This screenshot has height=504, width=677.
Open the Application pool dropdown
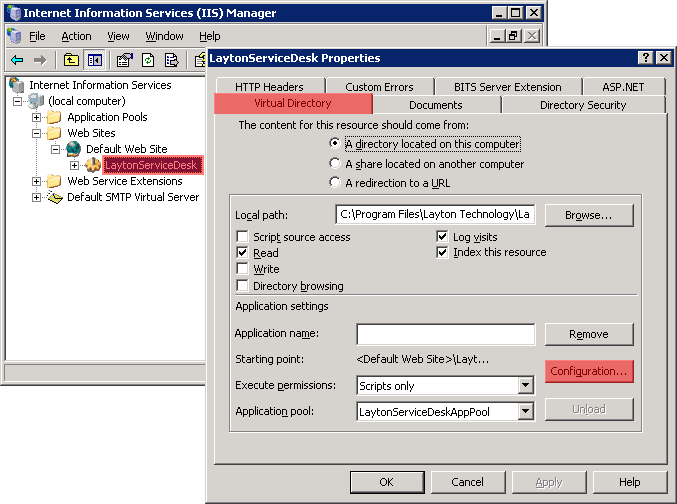(x=525, y=411)
